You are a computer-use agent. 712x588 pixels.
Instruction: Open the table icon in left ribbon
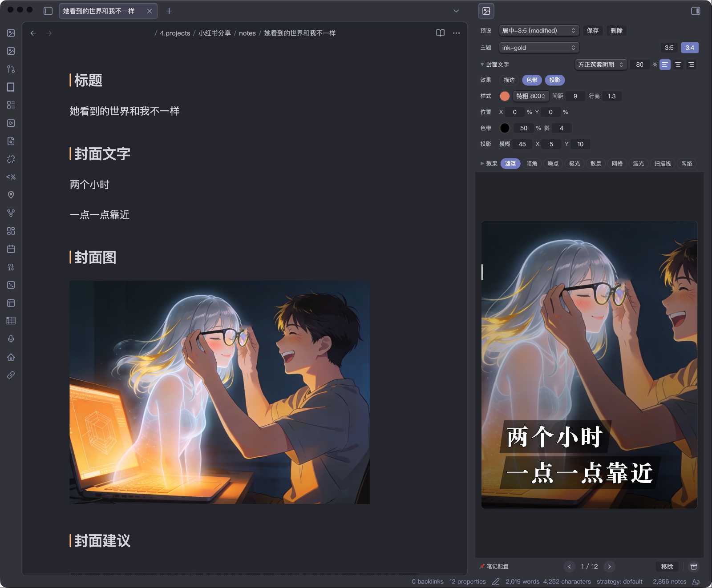pos(11,321)
